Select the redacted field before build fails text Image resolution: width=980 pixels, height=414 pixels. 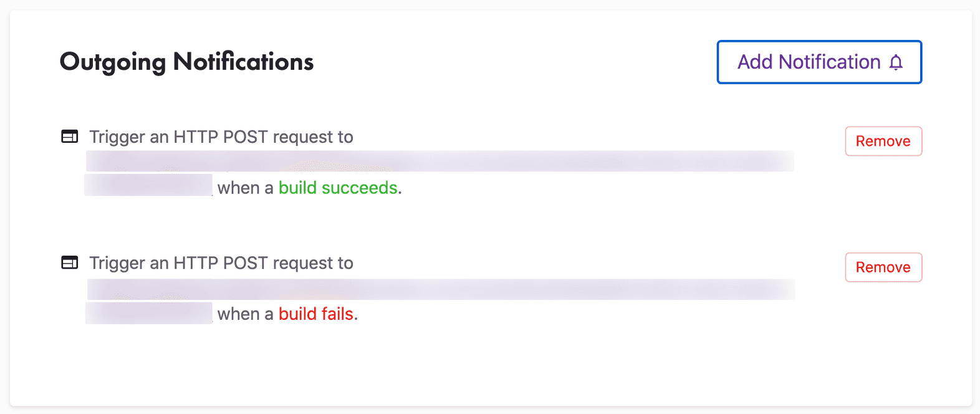pos(148,312)
